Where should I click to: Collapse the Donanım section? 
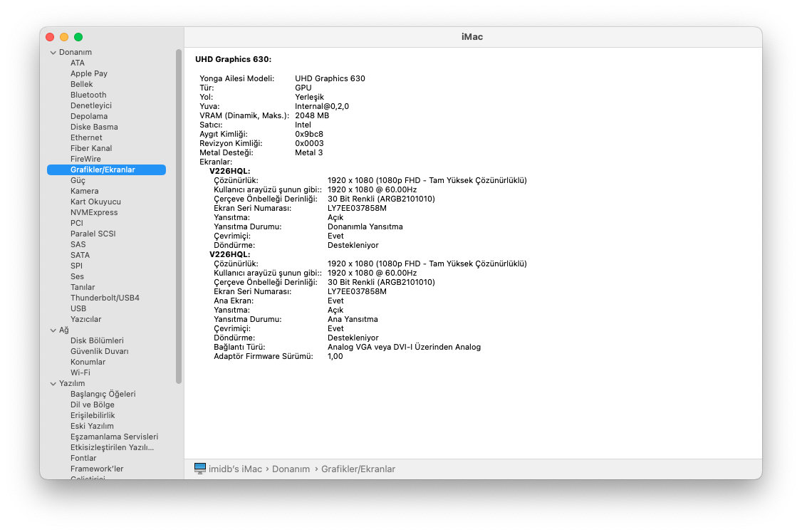pyautogui.click(x=53, y=53)
